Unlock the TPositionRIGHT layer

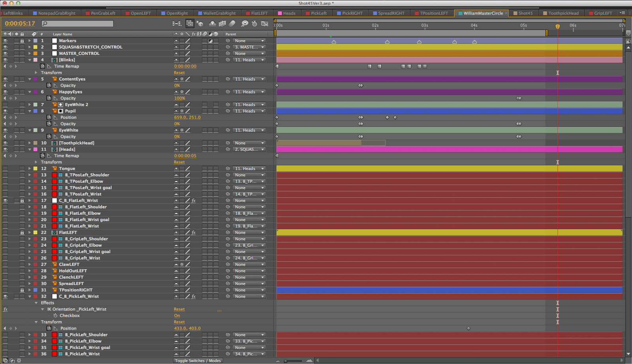(22, 290)
